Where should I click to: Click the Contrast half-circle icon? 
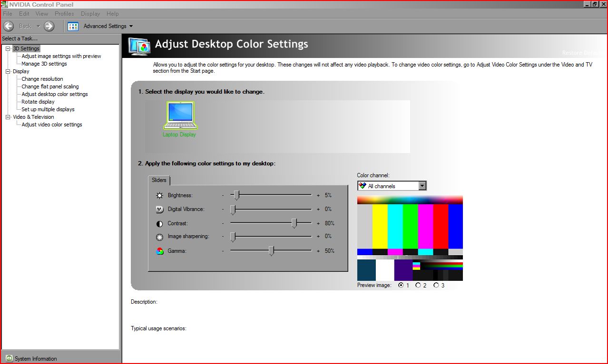coord(160,223)
